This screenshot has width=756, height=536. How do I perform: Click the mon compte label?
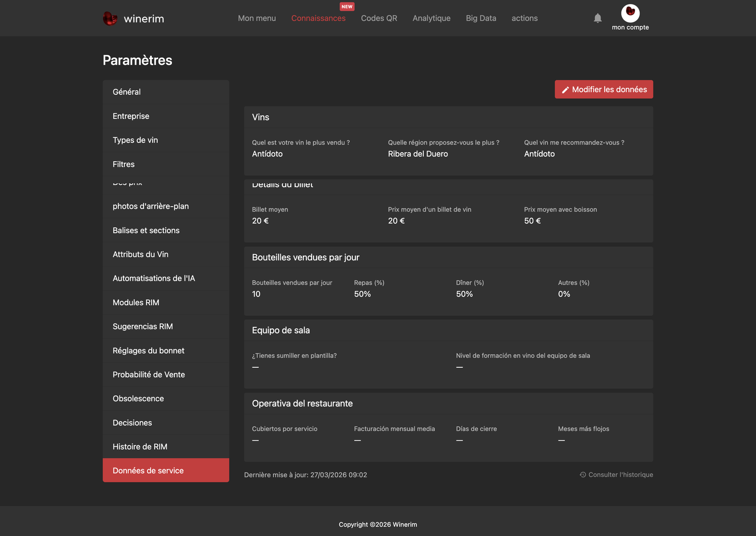[x=631, y=27]
